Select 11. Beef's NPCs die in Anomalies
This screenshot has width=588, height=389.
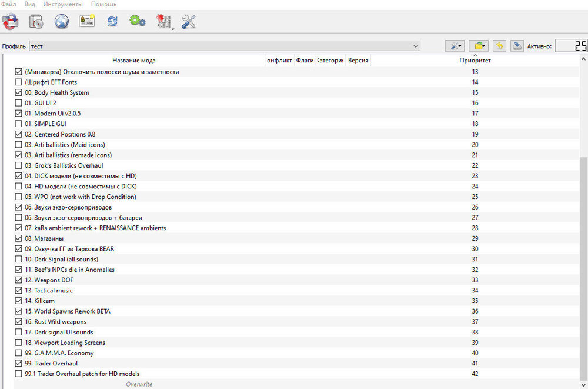pyautogui.click(x=69, y=270)
